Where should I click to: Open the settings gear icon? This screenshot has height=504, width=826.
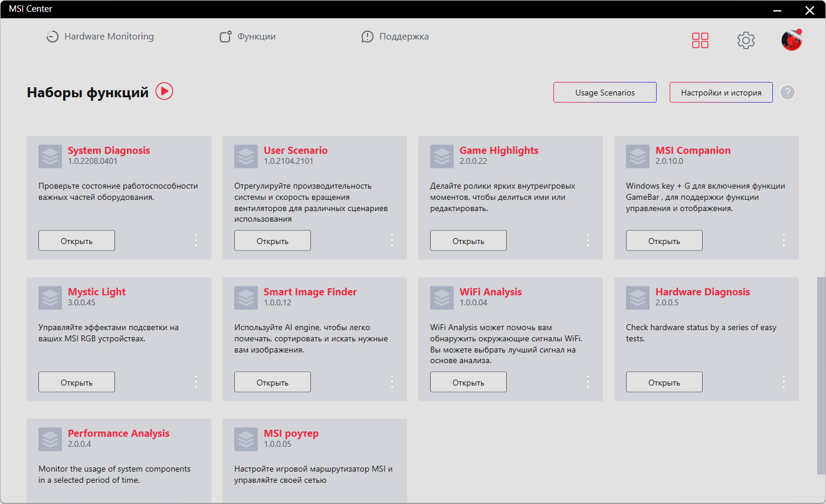coord(746,40)
